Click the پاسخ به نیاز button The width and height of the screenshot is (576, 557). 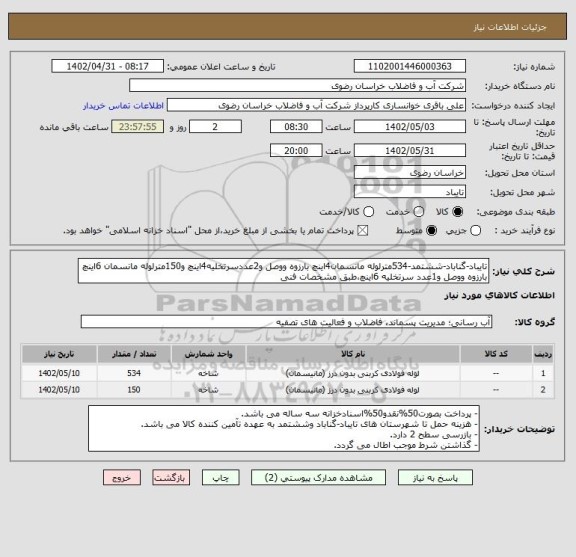435,477
